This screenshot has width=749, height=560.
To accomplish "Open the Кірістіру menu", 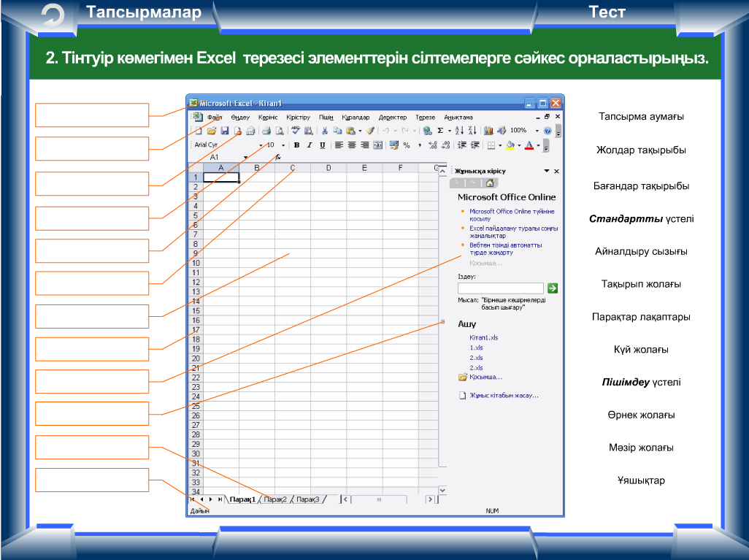I will click(298, 117).
